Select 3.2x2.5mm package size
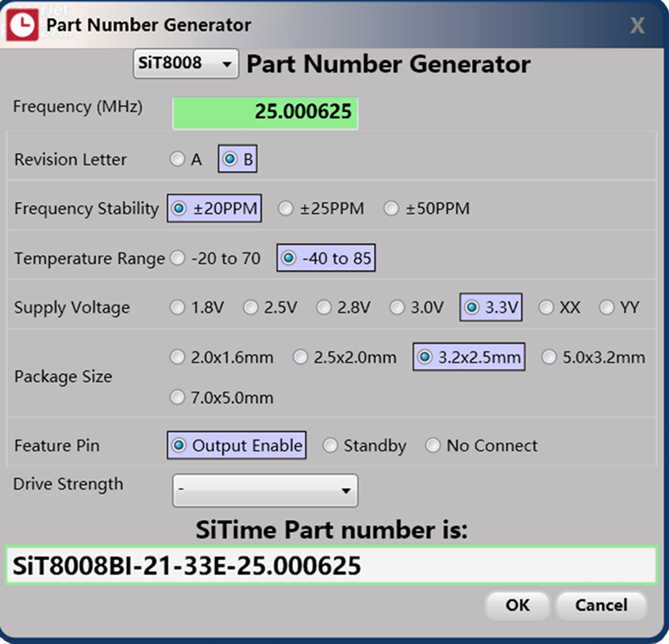Viewport: 669px width, 644px height. 468,357
